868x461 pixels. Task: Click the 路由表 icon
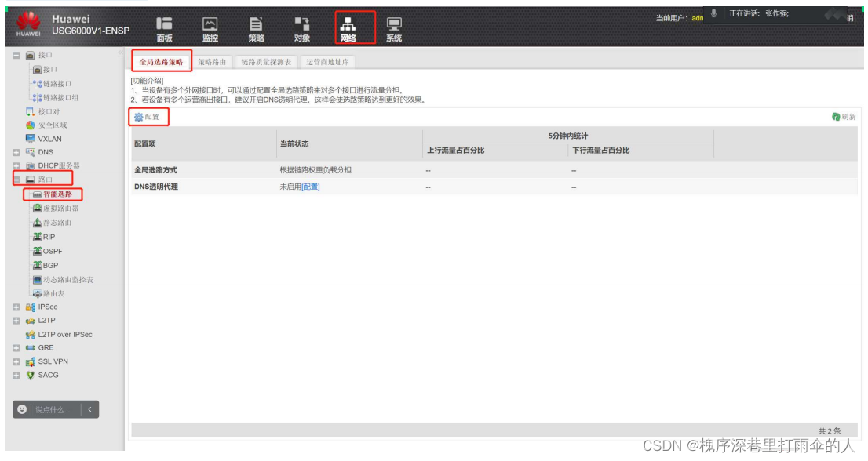pyautogui.click(x=37, y=293)
